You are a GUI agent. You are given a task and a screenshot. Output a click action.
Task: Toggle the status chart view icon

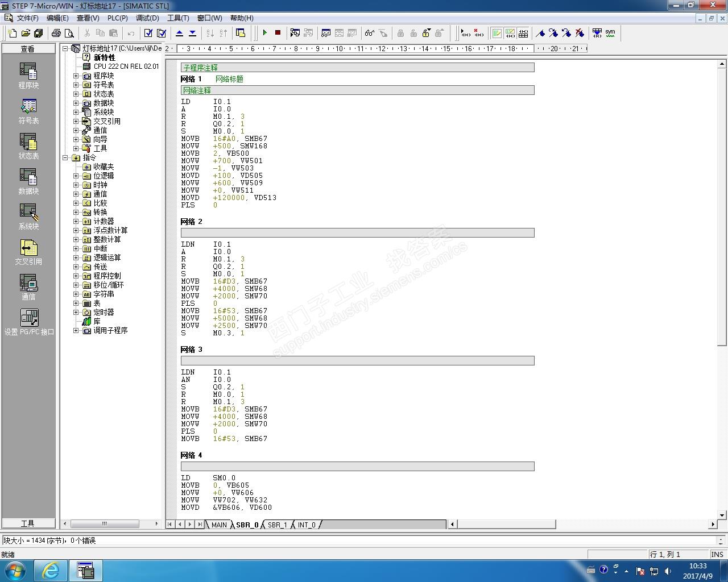click(x=326, y=33)
